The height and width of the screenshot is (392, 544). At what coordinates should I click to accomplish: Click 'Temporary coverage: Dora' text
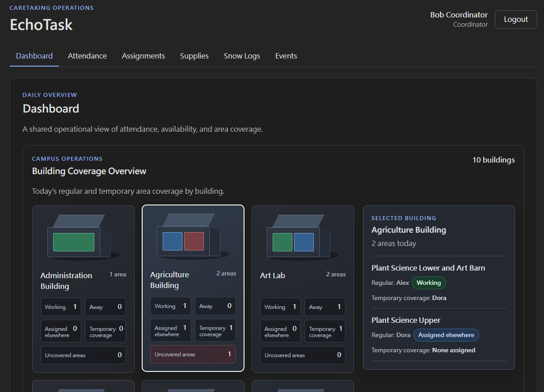coord(409,298)
